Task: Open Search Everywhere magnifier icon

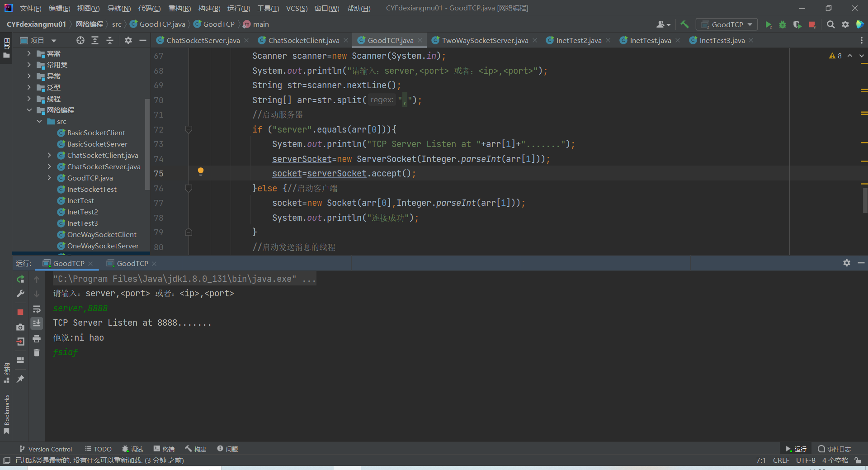Action: point(831,24)
